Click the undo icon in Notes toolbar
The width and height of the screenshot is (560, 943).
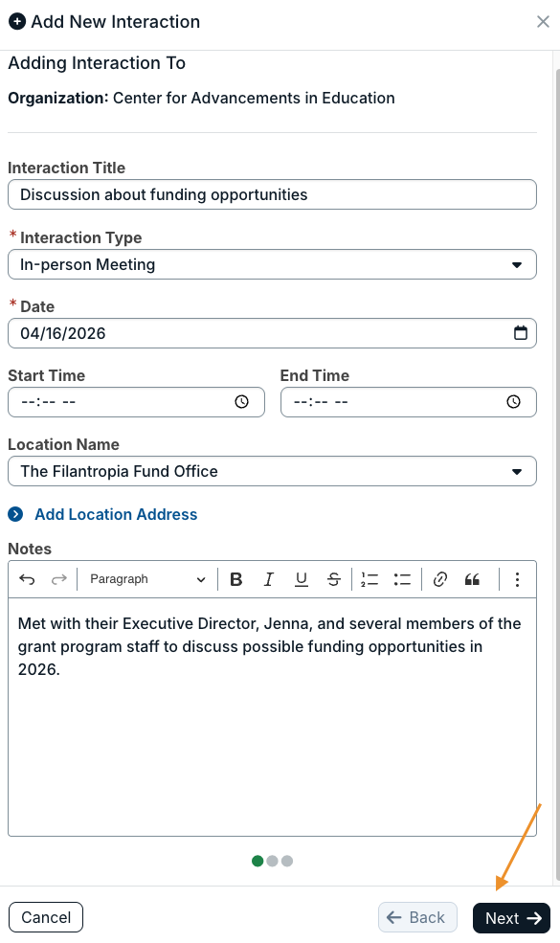(27, 579)
